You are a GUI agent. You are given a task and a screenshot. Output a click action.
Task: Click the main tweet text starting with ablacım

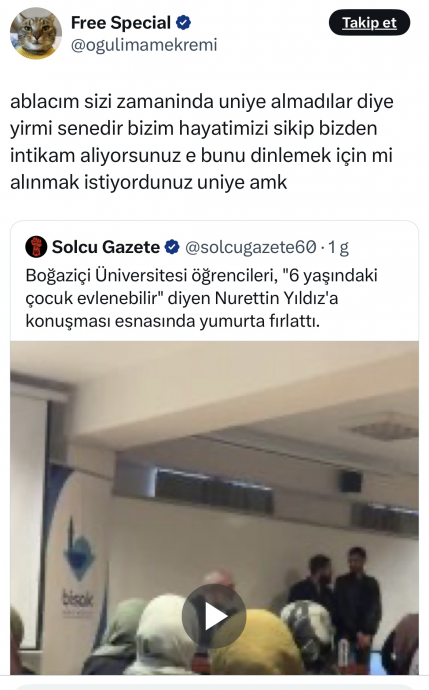[202, 142]
